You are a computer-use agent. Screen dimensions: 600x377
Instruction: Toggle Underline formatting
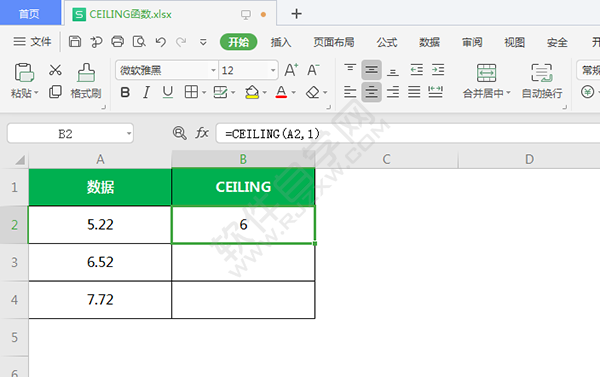coord(168,92)
